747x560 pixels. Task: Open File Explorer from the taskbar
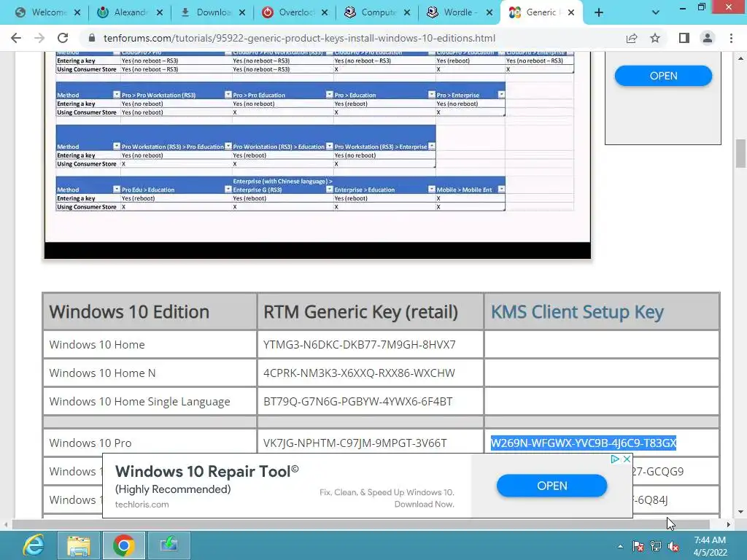79,545
